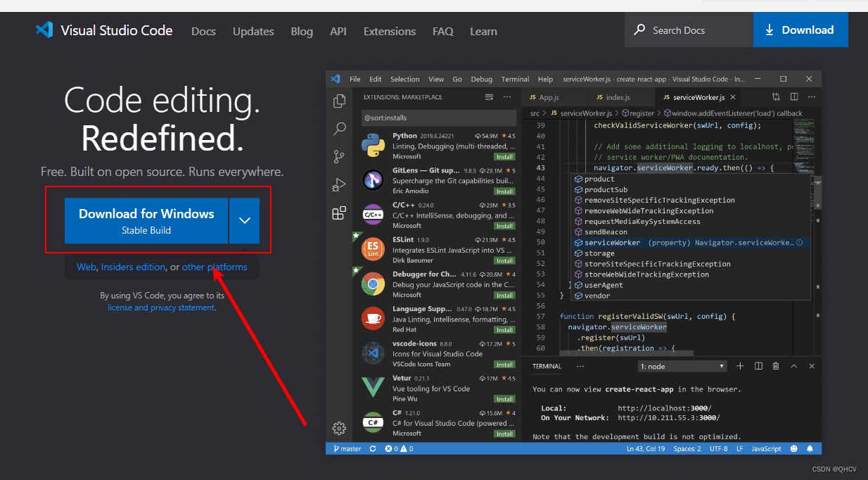Switch to the index.js editor tab
This screenshot has height=480, width=868.
(620, 97)
